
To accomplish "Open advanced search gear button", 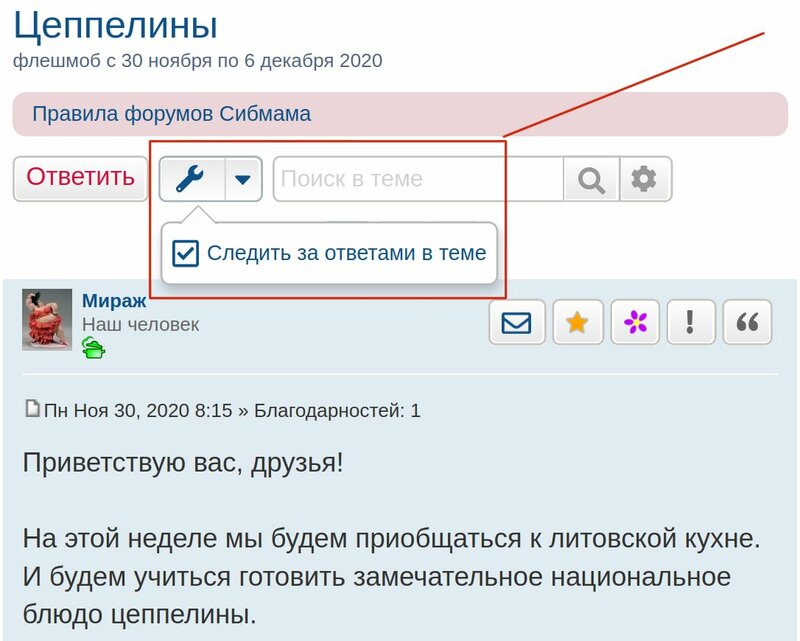I will point(645,179).
